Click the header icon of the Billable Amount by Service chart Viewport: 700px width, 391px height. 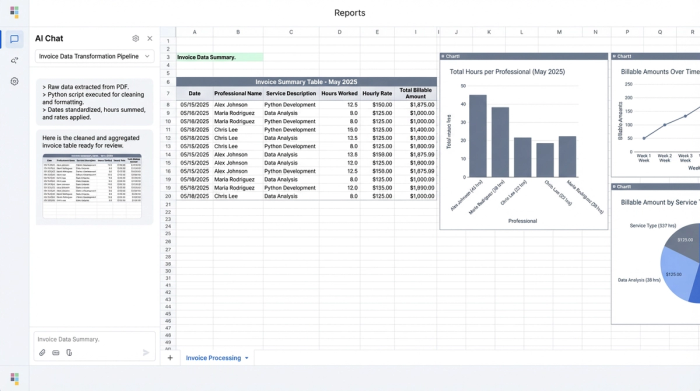(614, 187)
